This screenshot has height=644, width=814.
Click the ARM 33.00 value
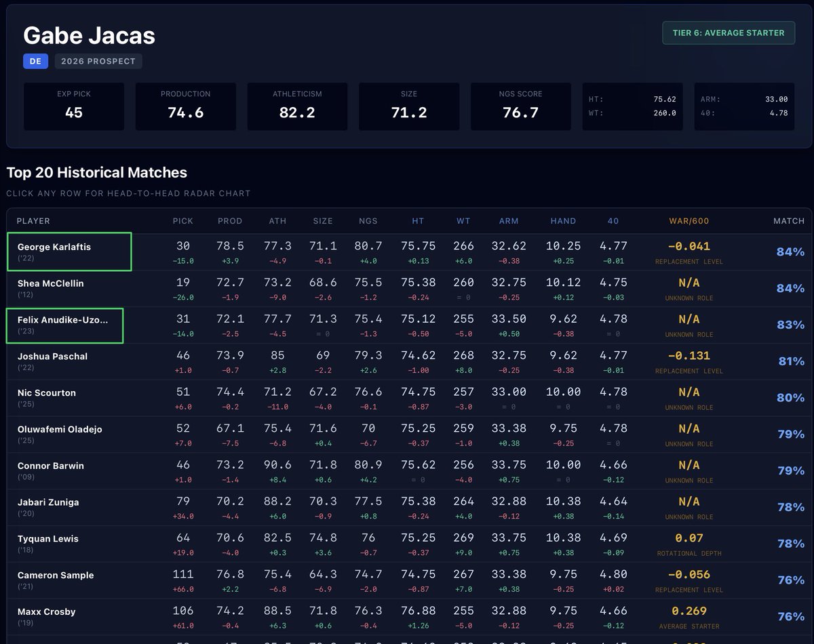776,99
